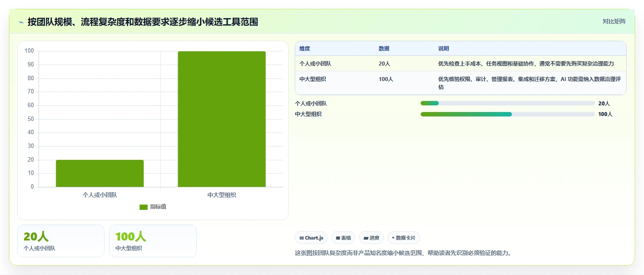
Task: Click the 20人 table cell
Action: click(385, 64)
